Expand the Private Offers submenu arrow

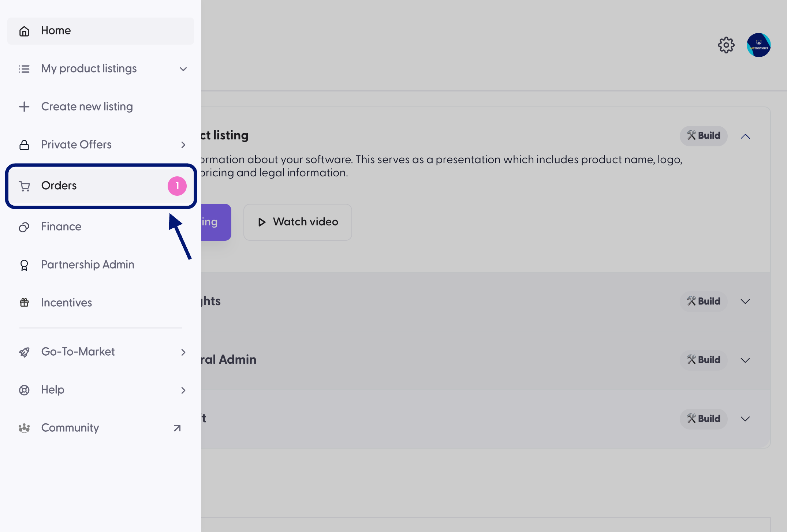coord(183,145)
